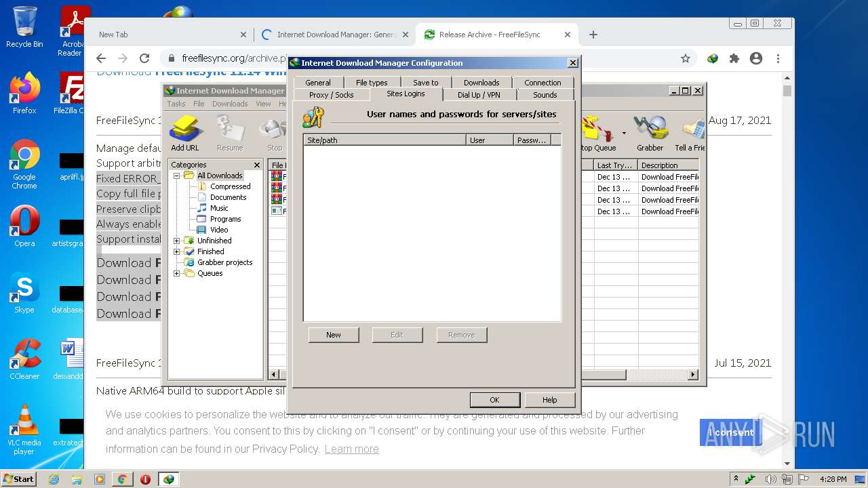
Task: Click the New button for site logins
Action: pos(334,335)
